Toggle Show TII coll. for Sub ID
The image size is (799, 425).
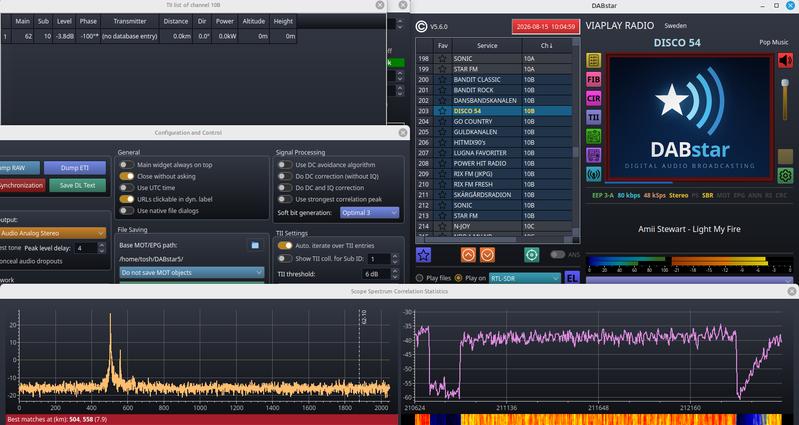pyautogui.click(x=285, y=258)
